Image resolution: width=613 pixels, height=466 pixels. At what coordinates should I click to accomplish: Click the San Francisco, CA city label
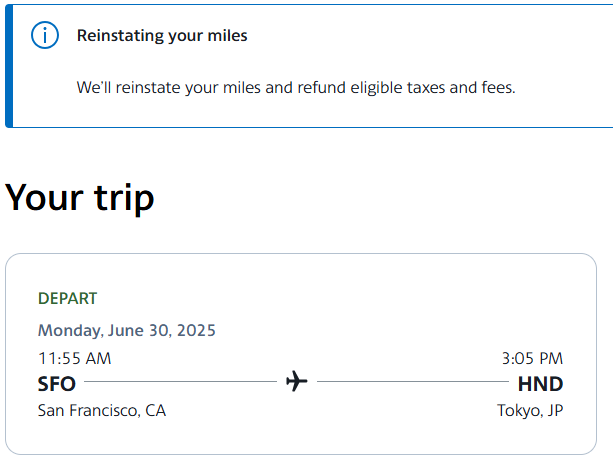point(102,410)
